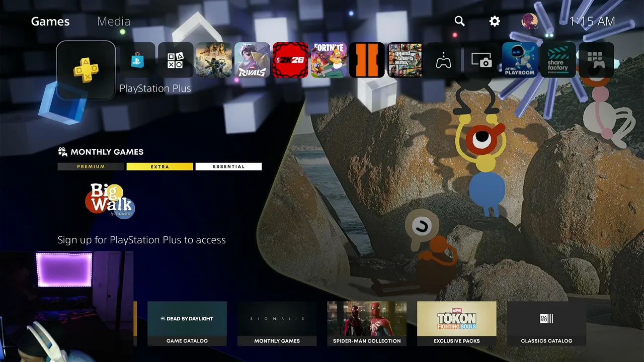The image size is (644, 362).
Task: Open the orange Black Ops II tile
Action: click(x=367, y=60)
